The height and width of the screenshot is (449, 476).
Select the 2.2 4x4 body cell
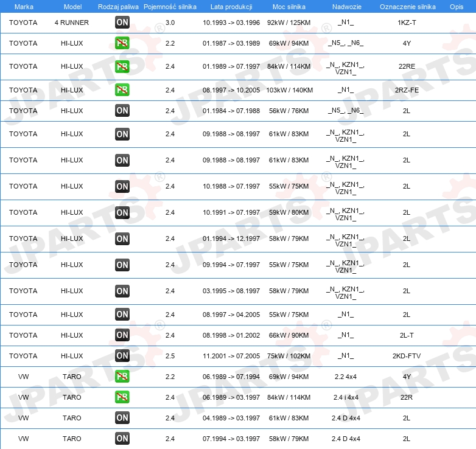pos(346,377)
